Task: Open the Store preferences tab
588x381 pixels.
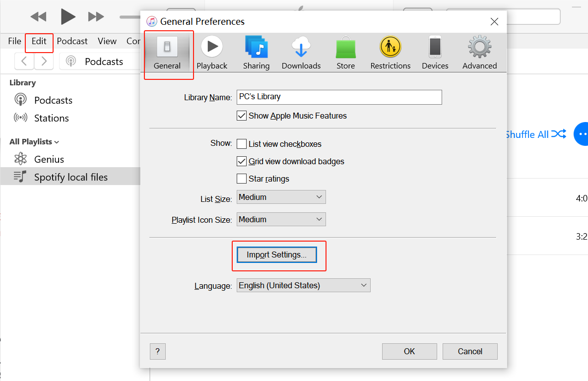Action: click(x=346, y=53)
